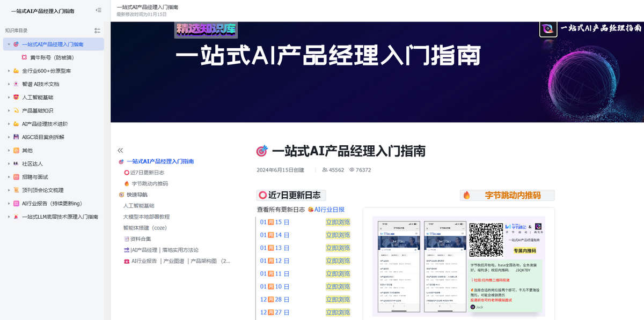
Task: Click the 黄牛账号 warning icon in sidebar
Action: [x=24, y=57]
